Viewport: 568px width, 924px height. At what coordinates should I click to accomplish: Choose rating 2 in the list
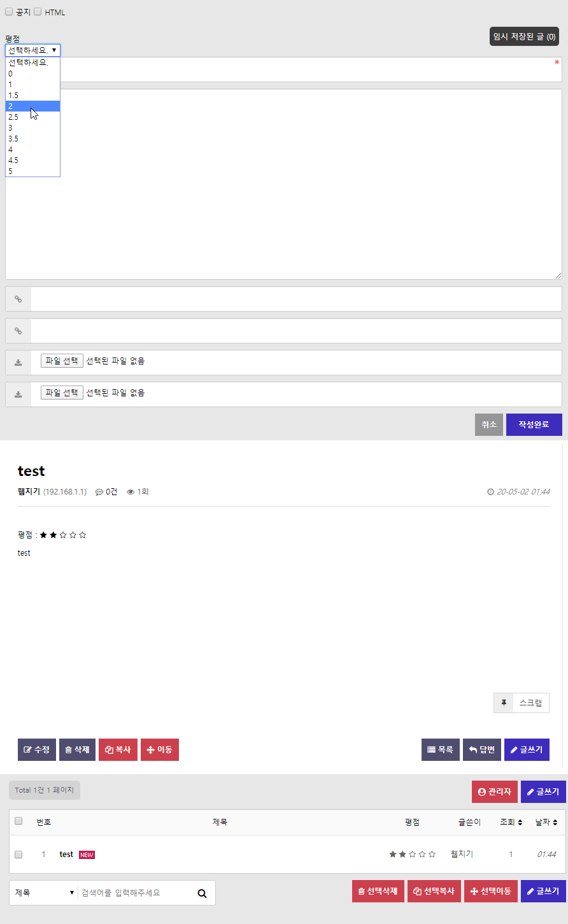[x=11, y=106]
